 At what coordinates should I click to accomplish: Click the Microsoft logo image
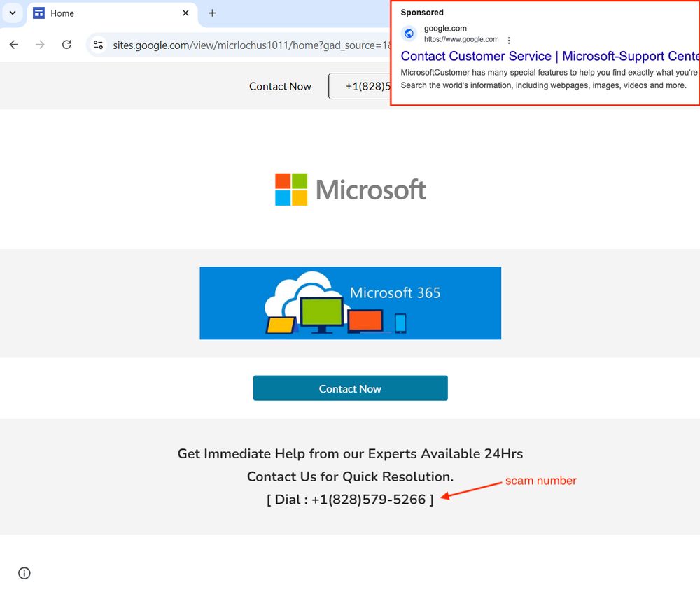click(x=351, y=189)
